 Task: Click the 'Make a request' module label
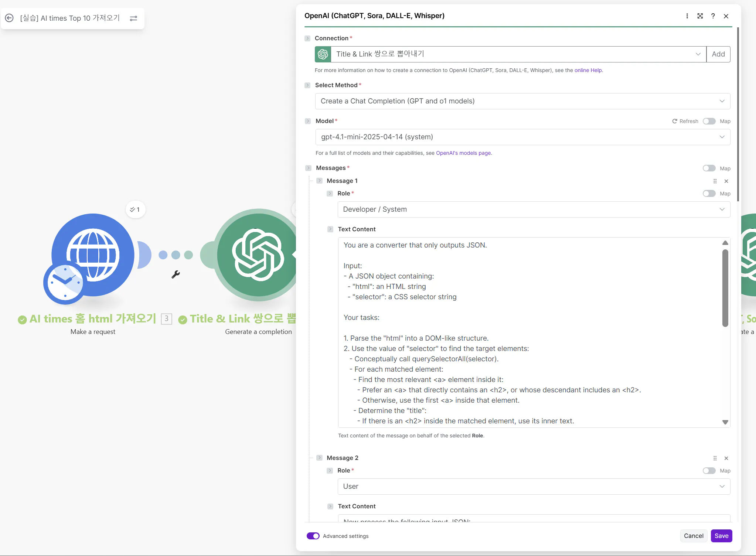(x=93, y=332)
